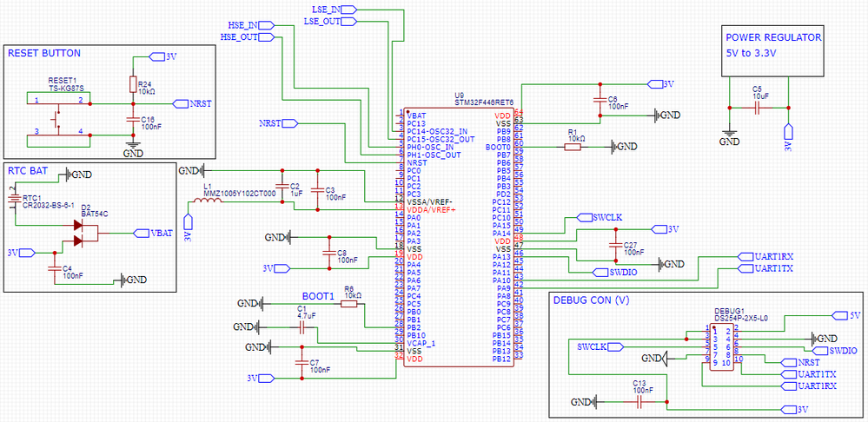The image size is (868, 422).
Task: Select the L1 ferrite bead inductor
Action: (209, 201)
